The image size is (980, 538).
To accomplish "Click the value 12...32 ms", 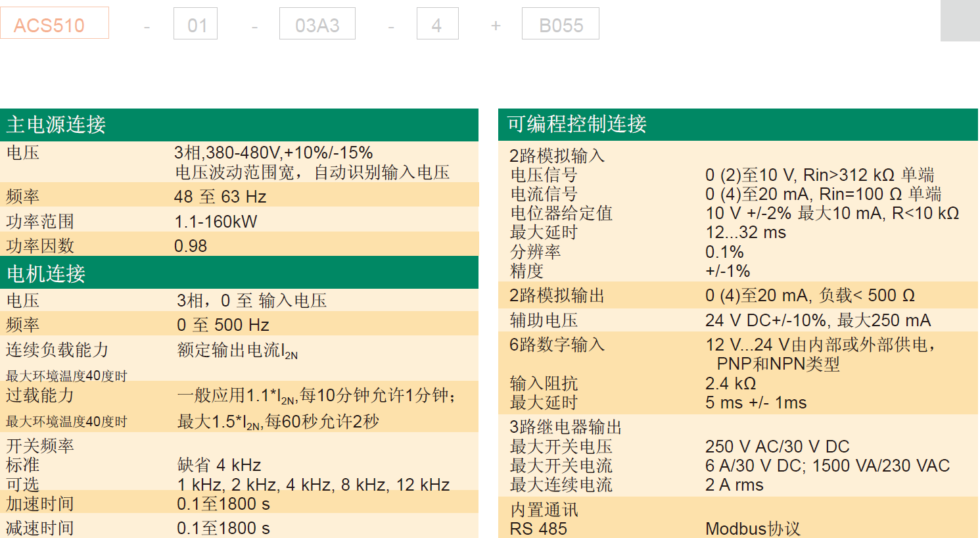I will click(745, 232).
